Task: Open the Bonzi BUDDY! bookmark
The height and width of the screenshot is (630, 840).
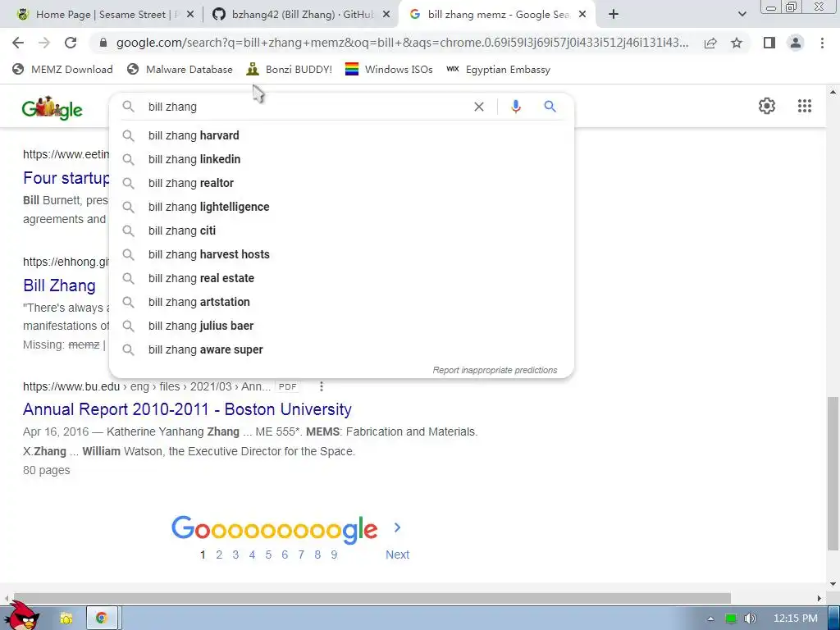Action: 290,69
